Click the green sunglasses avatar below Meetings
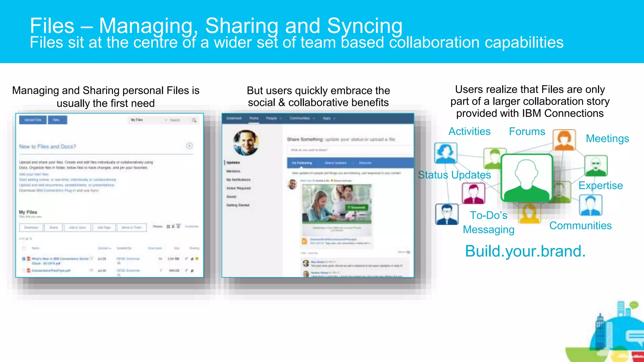The height and width of the screenshot is (362, 644). tap(596, 166)
